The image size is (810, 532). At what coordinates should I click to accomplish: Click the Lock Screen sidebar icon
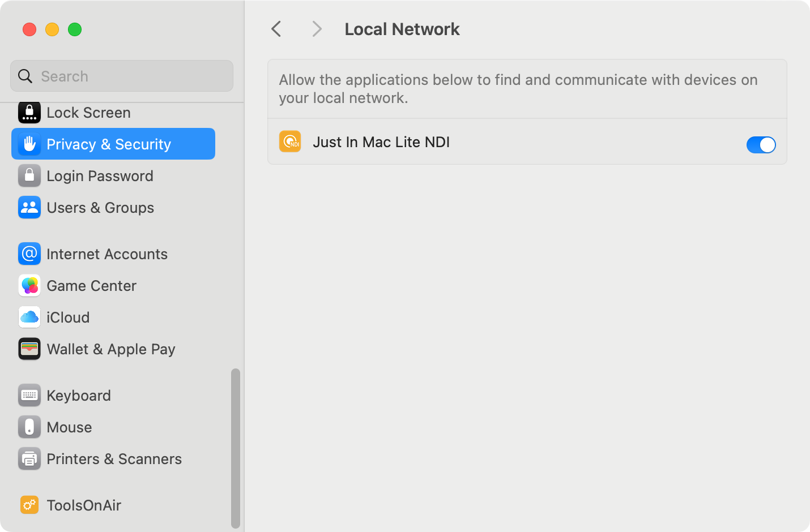tap(29, 113)
